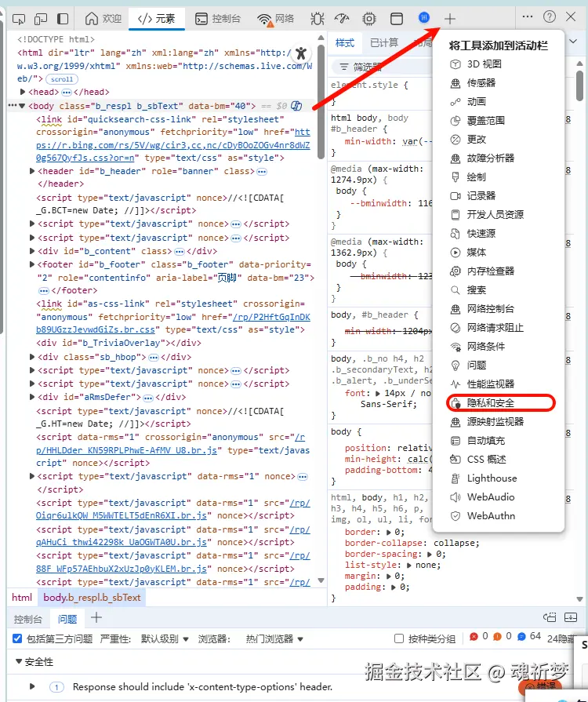This screenshot has height=702, width=588.
Task: Select body.b_respl.b_sbText breadcrumb
Action: tap(92, 597)
